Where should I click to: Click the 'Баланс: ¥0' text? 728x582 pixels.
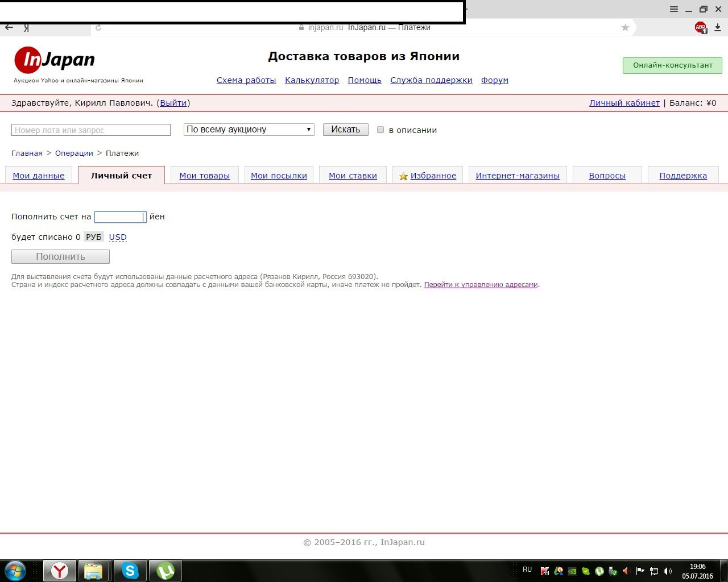click(693, 103)
